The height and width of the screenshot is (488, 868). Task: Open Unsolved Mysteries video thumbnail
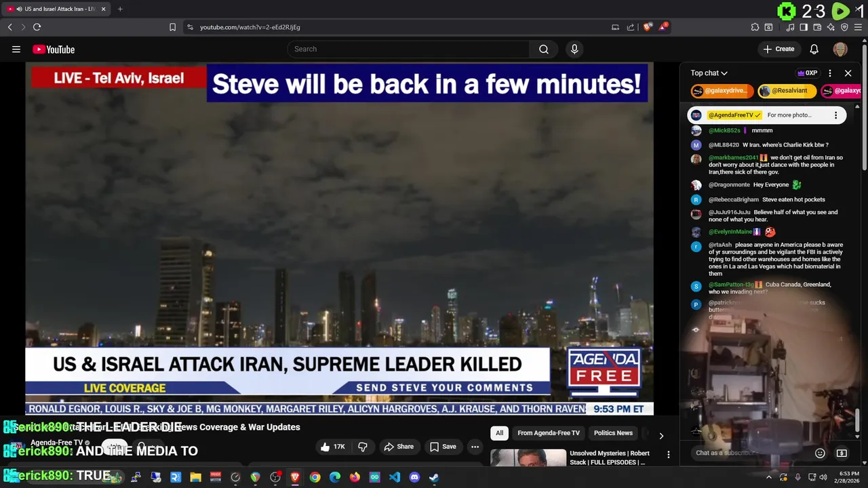pyautogui.click(x=528, y=458)
